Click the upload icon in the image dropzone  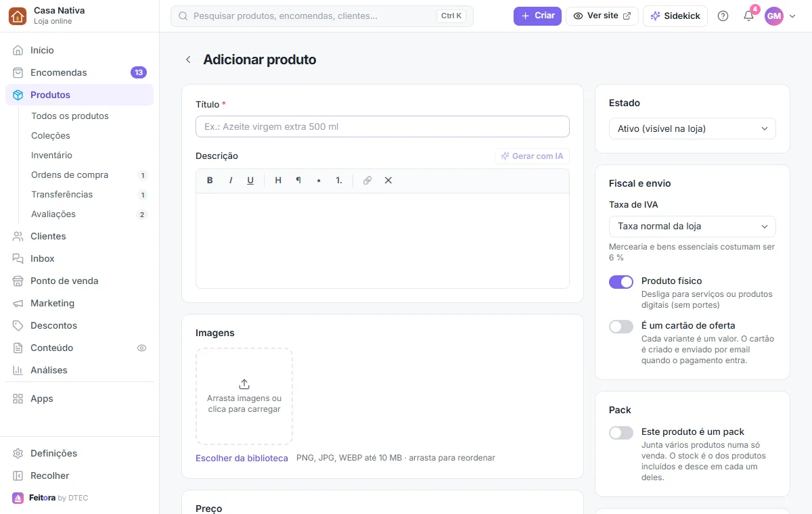[x=244, y=383]
